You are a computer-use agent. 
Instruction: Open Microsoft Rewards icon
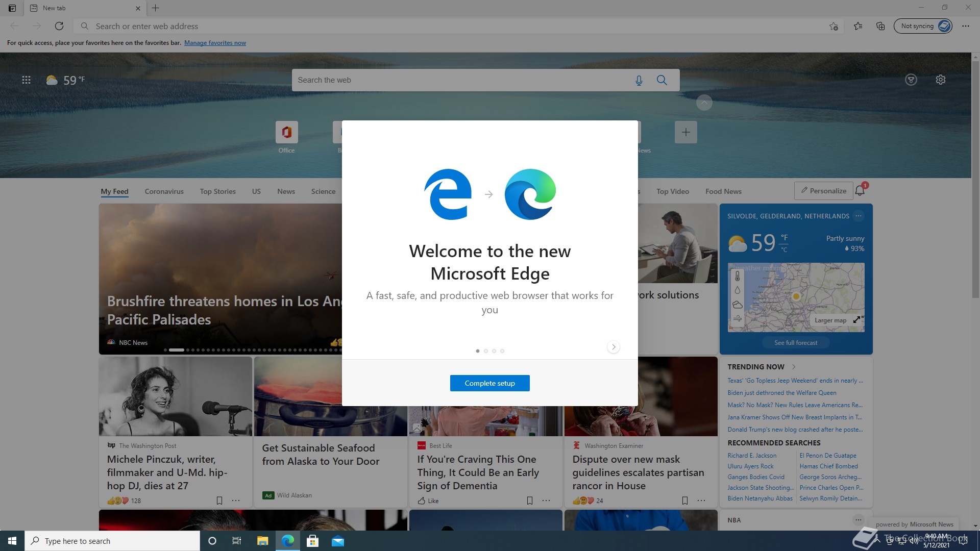(x=911, y=80)
